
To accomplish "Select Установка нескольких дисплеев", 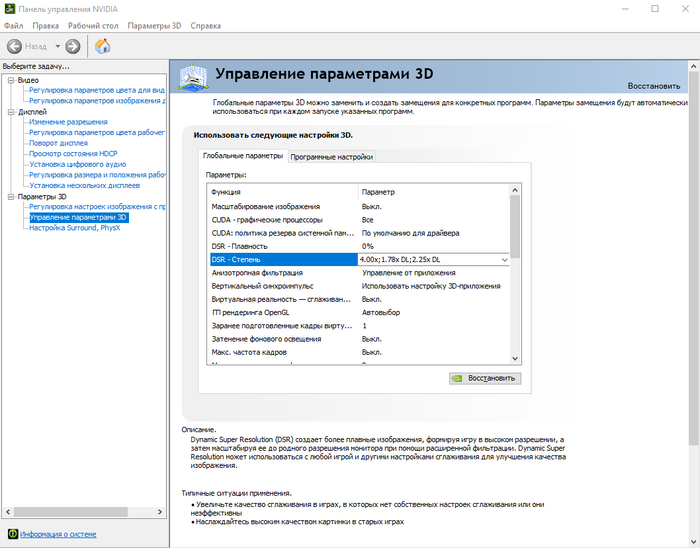I will [x=84, y=185].
